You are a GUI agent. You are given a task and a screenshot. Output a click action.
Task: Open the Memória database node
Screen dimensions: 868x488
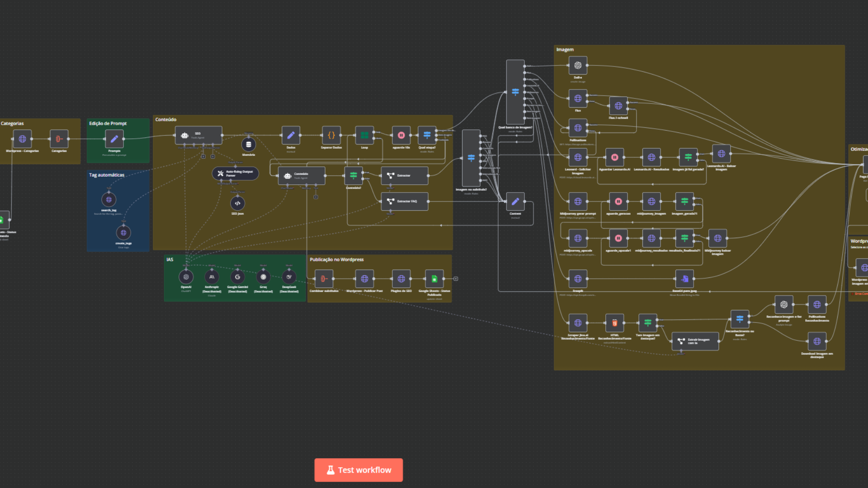point(248,145)
